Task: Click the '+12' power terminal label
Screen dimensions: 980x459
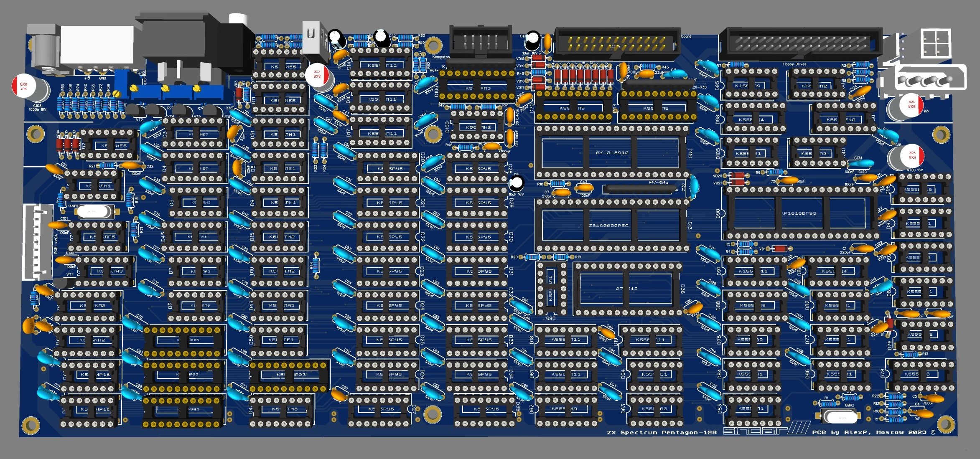Action: point(141,74)
